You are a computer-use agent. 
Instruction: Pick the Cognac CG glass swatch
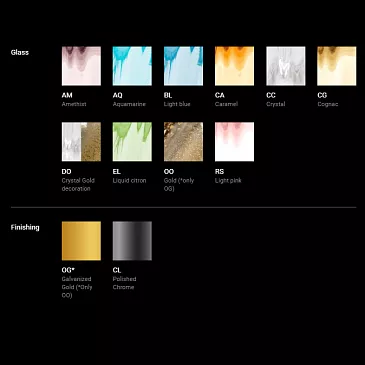[x=337, y=66]
